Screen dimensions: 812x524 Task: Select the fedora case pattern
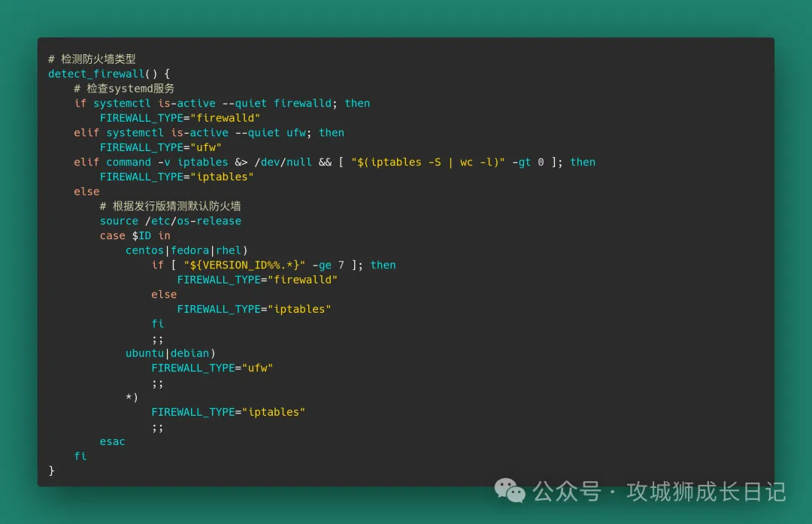189,250
